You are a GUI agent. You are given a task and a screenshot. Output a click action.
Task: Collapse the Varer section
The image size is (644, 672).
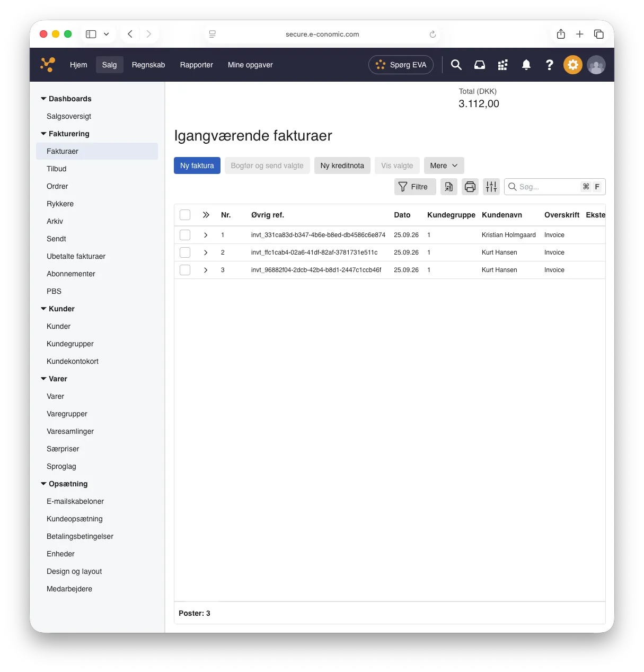(x=43, y=379)
